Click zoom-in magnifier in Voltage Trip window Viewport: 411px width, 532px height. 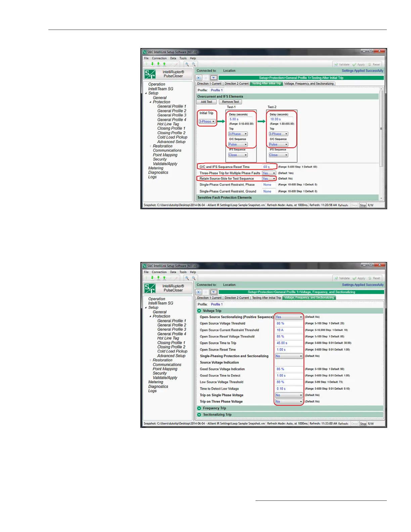point(187,278)
